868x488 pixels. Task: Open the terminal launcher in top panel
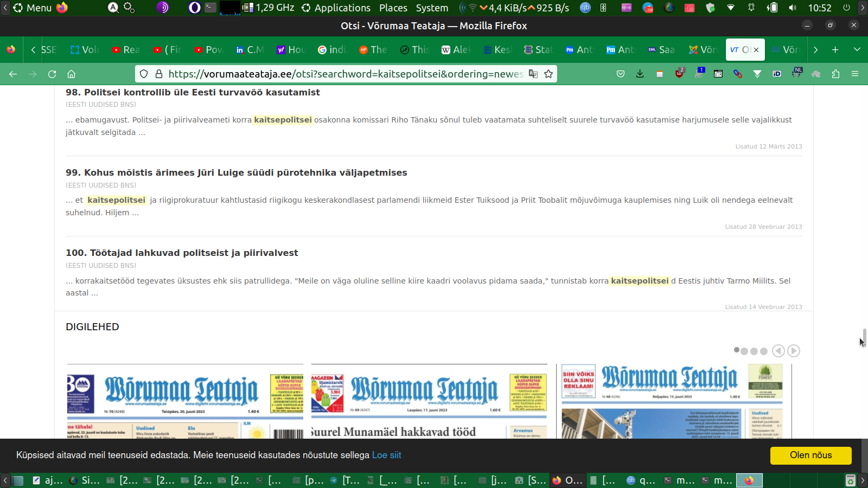210,8
